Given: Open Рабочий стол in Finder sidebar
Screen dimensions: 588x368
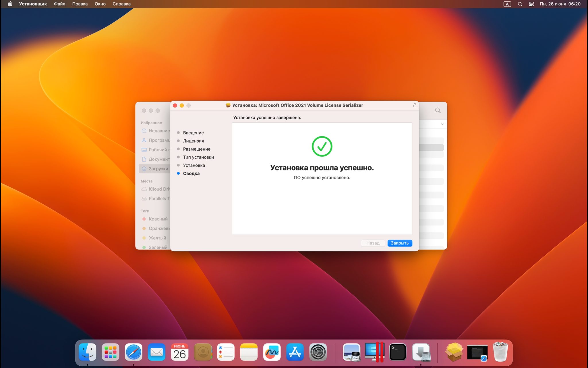Looking at the screenshot, I should (x=156, y=150).
